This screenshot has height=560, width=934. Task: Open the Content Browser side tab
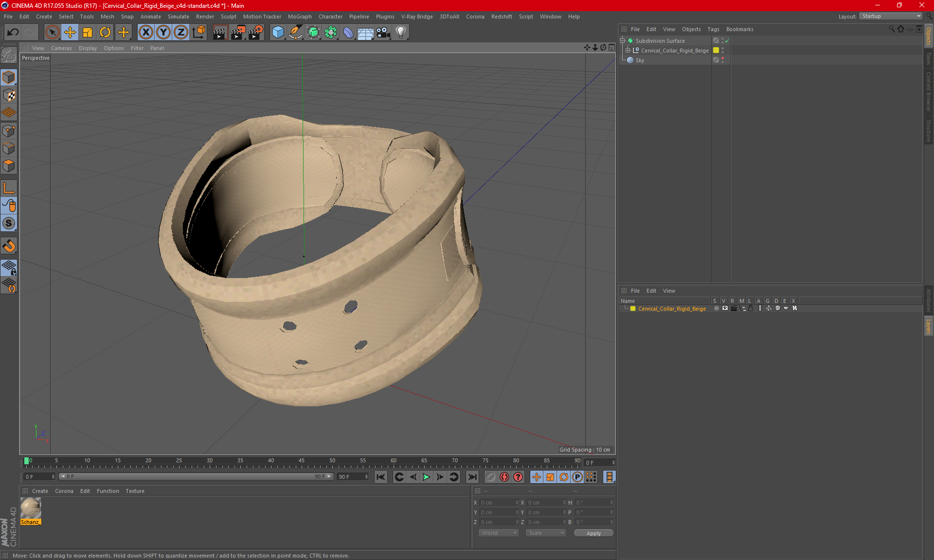click(929, 92)
